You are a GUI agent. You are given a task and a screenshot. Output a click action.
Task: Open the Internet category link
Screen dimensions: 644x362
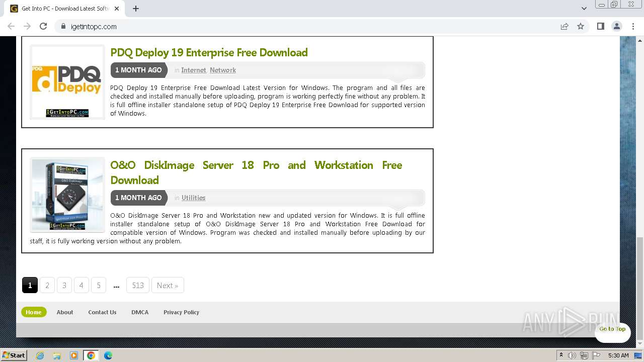pyautogui.click(x=194, y=70)
